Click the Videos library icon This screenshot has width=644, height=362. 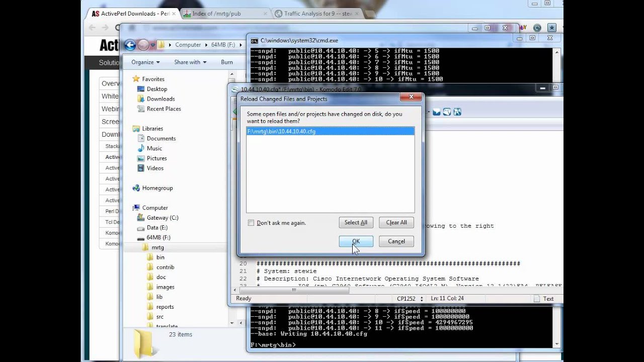(x=141, y=168)
